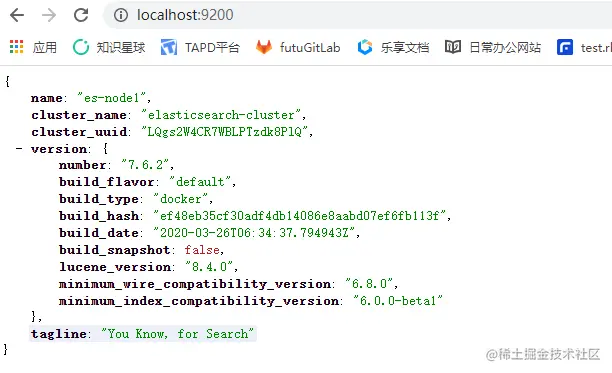Image resolution: width=612 pixels, height=373 pixels.
Task: Select the "6.0.0-beta1" index compatibility value
Action: pyautogui.click(x=398, y=300)
